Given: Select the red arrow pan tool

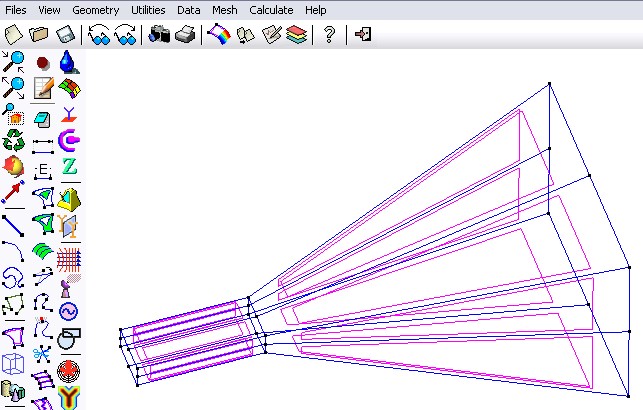Looking at the screenshot, I should [13, 191].
